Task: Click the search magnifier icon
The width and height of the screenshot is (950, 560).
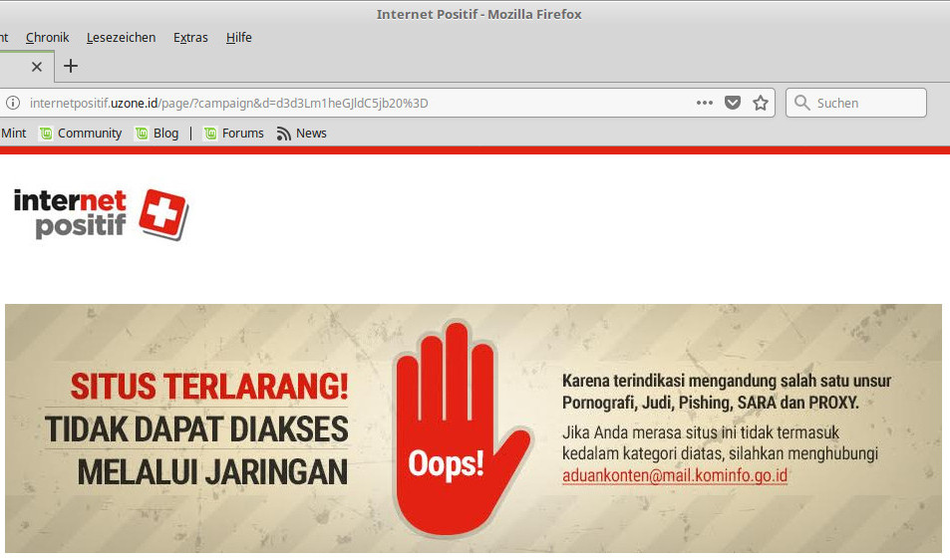Action: (802, 103)
